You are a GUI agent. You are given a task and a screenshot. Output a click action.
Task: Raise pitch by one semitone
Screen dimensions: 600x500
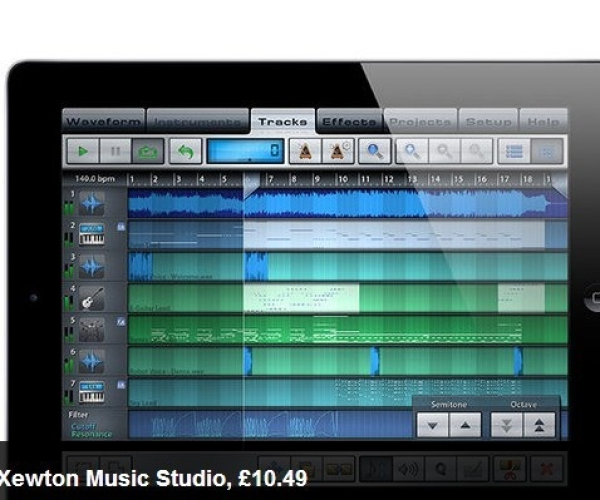464,425
